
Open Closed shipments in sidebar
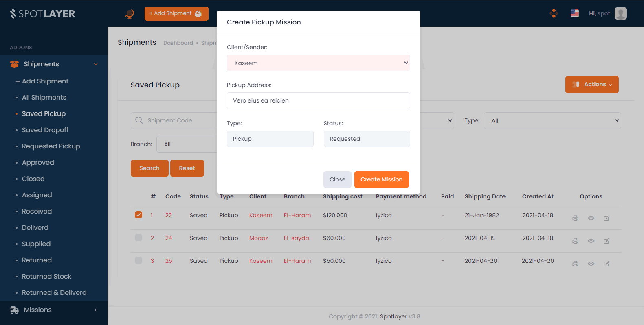pyautogui.click(x=33, y=179)
